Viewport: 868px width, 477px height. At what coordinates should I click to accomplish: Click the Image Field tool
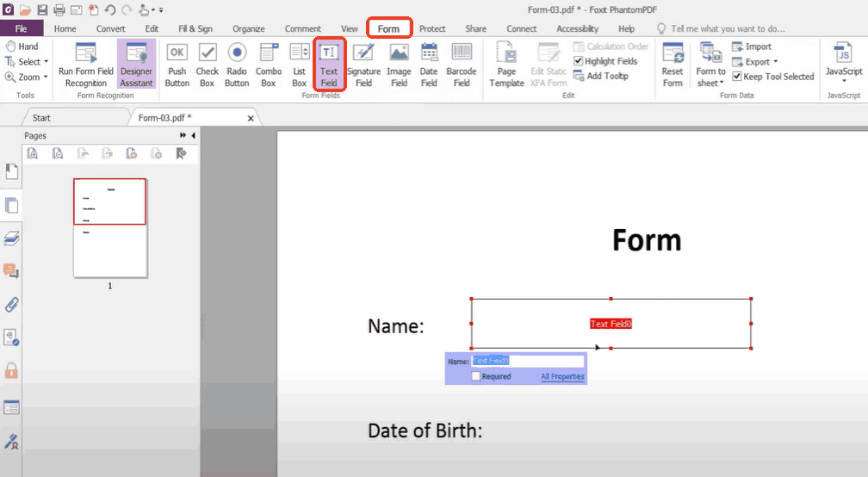click(399, 65)
